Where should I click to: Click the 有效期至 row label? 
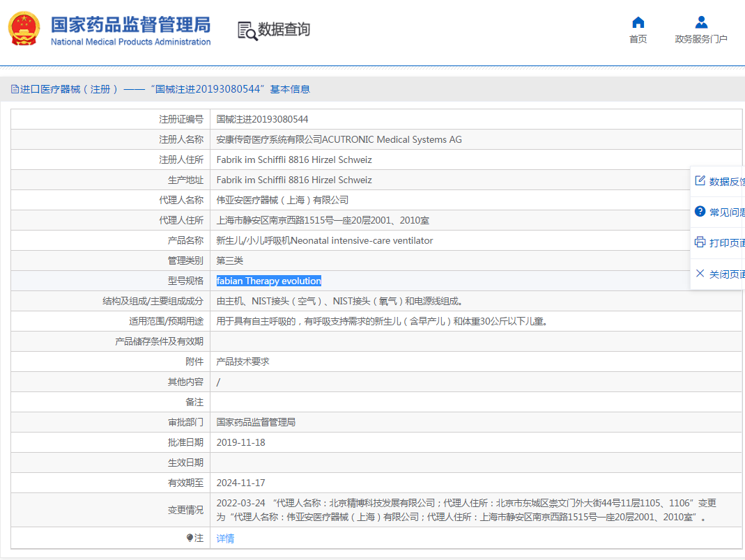point(185,483)
